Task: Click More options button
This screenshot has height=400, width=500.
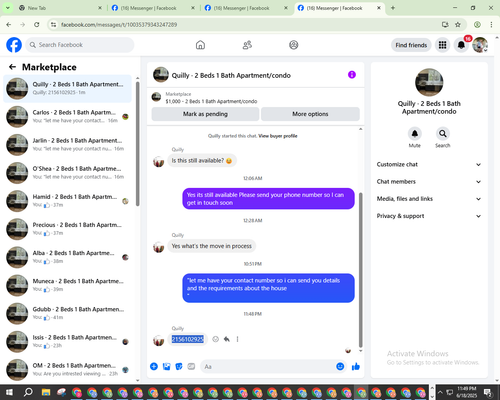Action: click(x=310, y=114)
